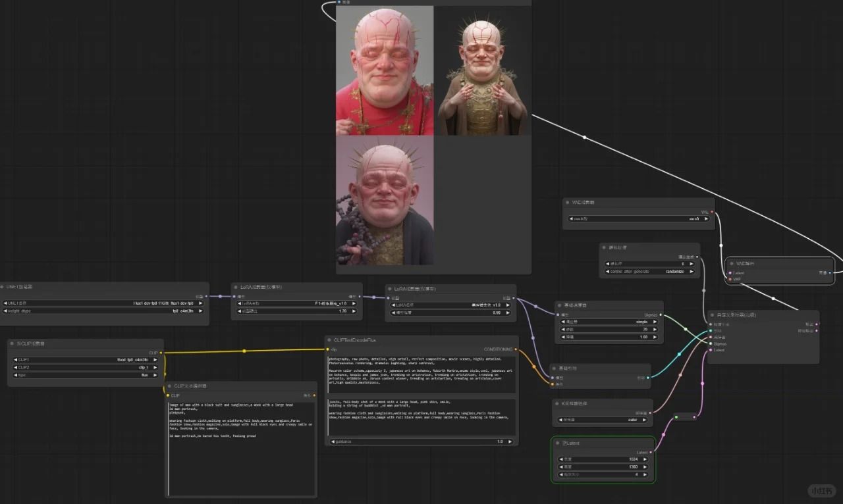Collapse the LoRA loader node with strength 1.70
Screen dimensions: 843x504
(236, 288)
